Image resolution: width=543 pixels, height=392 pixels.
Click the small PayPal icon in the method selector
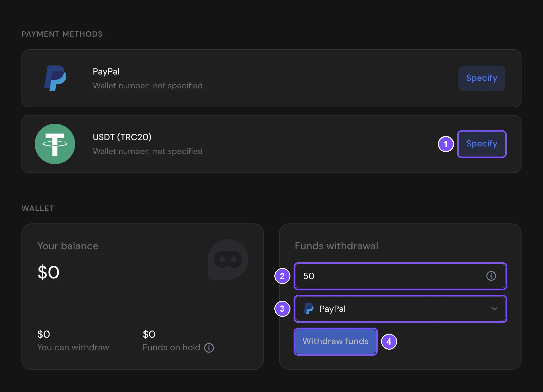[x=309, y=309]
